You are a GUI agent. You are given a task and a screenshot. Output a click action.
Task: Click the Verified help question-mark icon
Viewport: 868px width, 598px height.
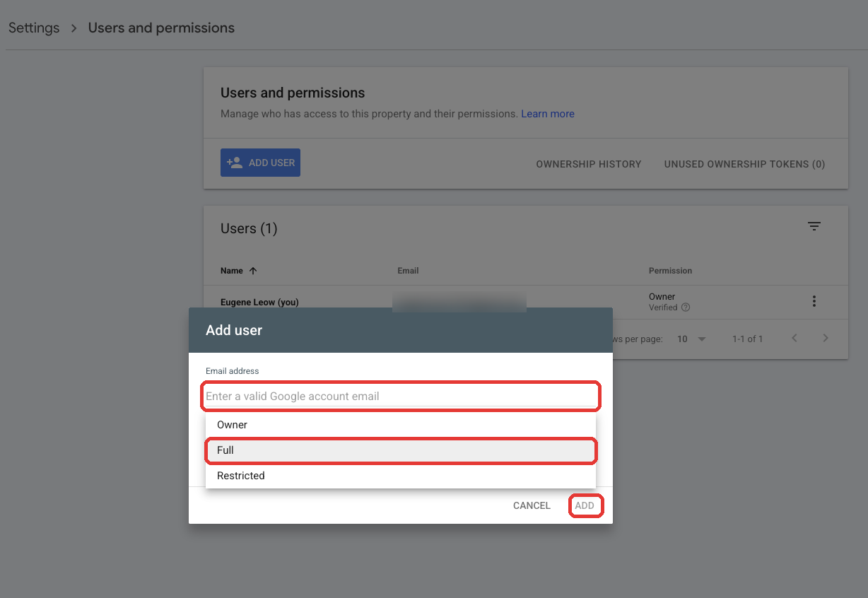(686, 307)
